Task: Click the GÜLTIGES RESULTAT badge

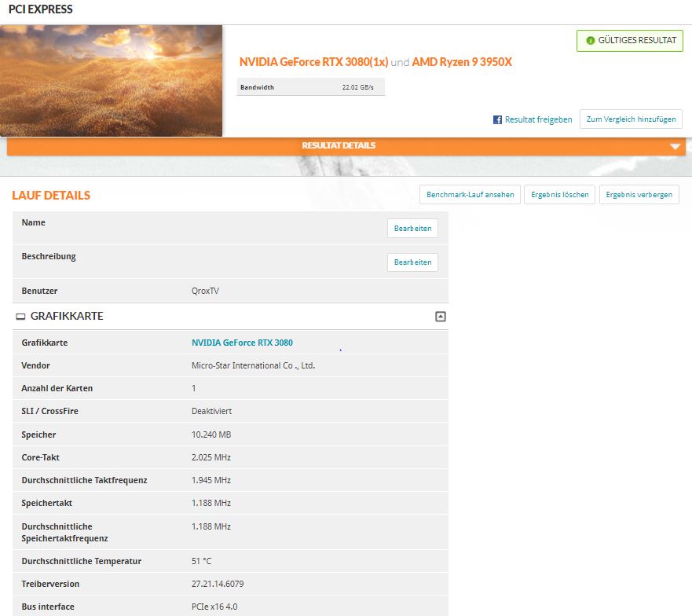Action: tap(630, 41)
